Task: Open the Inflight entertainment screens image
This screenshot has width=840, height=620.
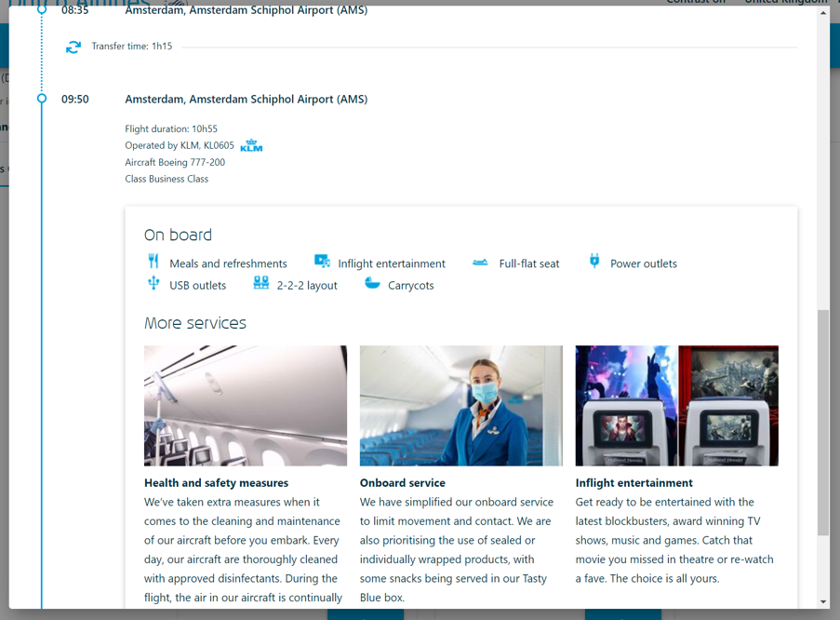Action: pyautogui.click(x=676, y=406)
